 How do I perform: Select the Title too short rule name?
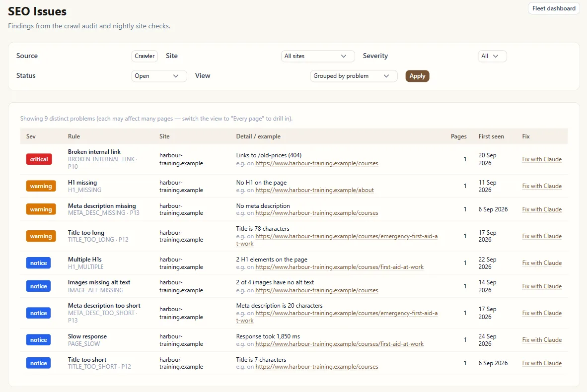point(87,359)
